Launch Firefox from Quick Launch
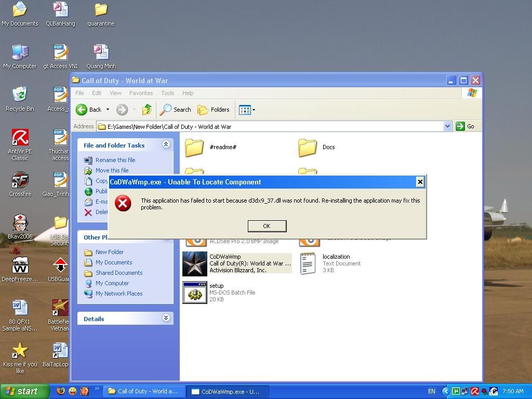Screen dimensions: 532x399 (61, 391)
